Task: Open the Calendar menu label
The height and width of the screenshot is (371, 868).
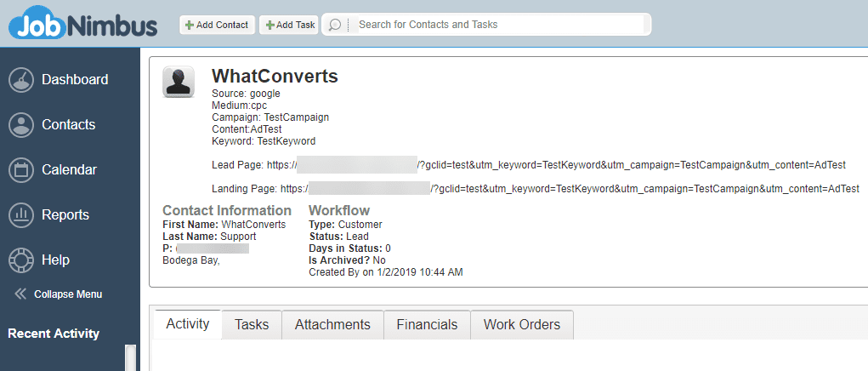Action: pyautogui.click(x=69, y=169)
